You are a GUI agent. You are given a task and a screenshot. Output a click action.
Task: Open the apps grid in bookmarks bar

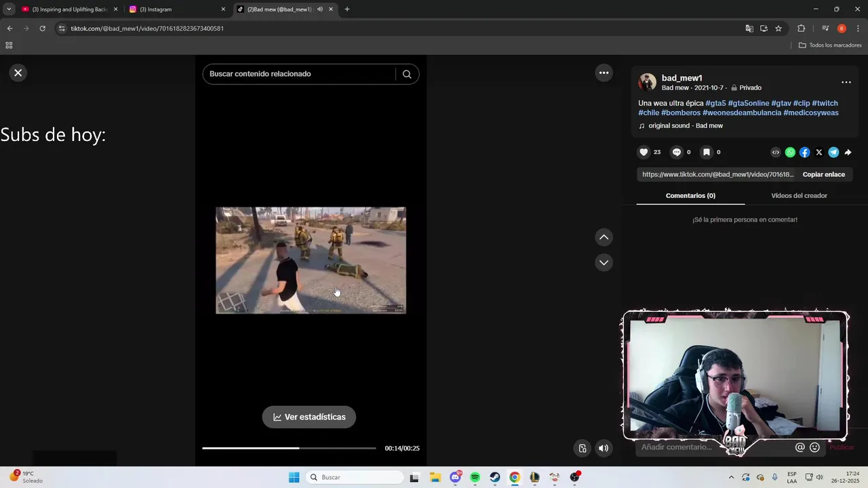pyautogui.click(x=9, y=45)
